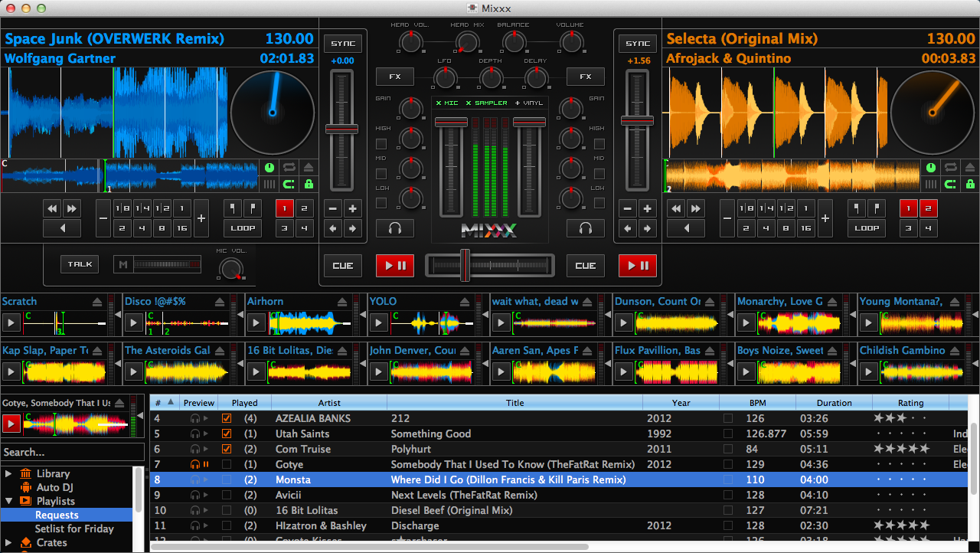Click the preview headphone icon on the Monsta row
The height and width of the screenshot is (553, 980).
[194, 479]
